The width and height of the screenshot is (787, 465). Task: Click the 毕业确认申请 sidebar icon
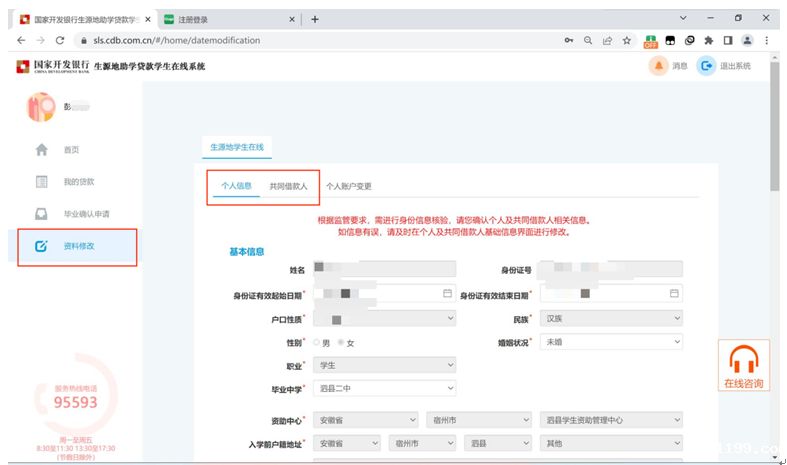click(x=42, y=214)
